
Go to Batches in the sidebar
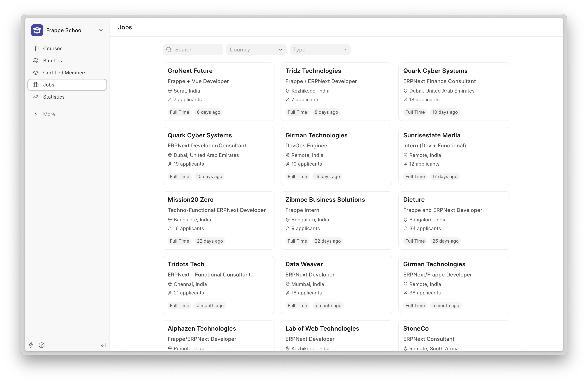67,61
